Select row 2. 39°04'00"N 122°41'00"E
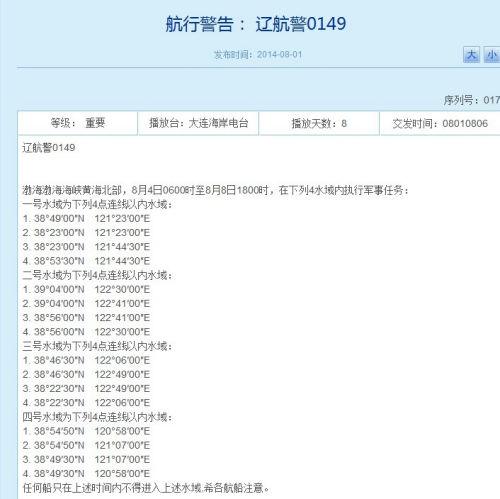 tap(86, 304)
